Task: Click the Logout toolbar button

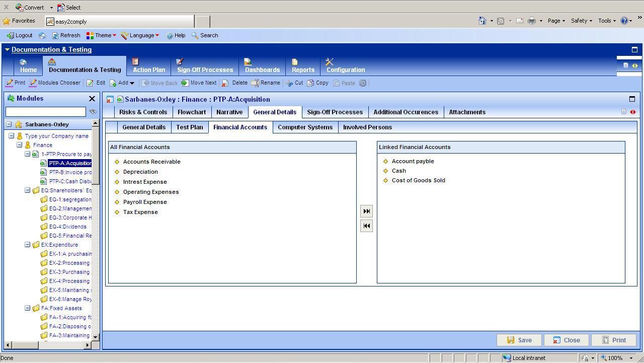Action: coord(20,35)
